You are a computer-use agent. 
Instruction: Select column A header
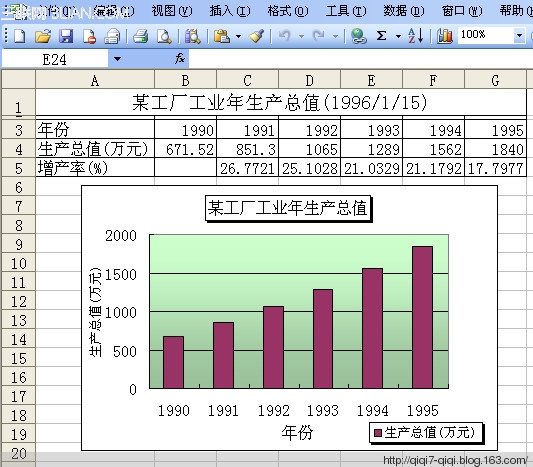click(x=95, y=80)
